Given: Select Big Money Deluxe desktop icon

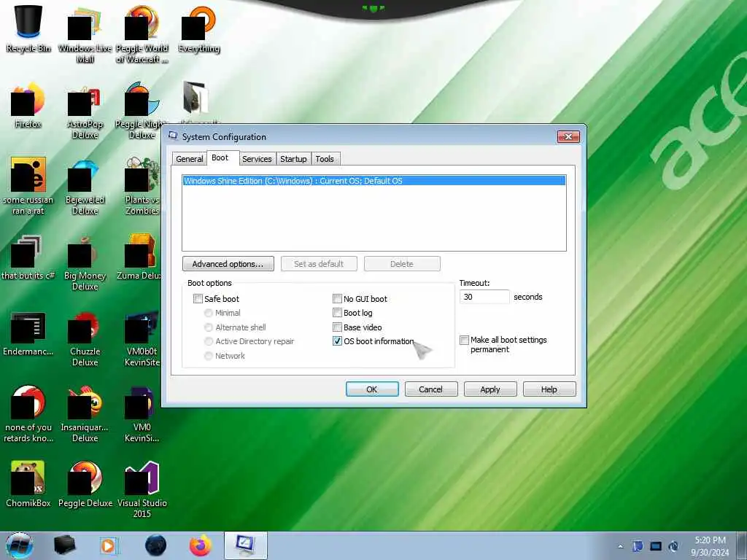Looking at the screenshot, I should point(85,262).
